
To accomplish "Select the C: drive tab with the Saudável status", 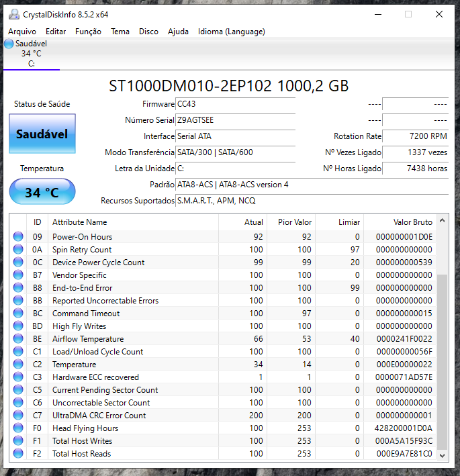I will (x=32, y=54).
